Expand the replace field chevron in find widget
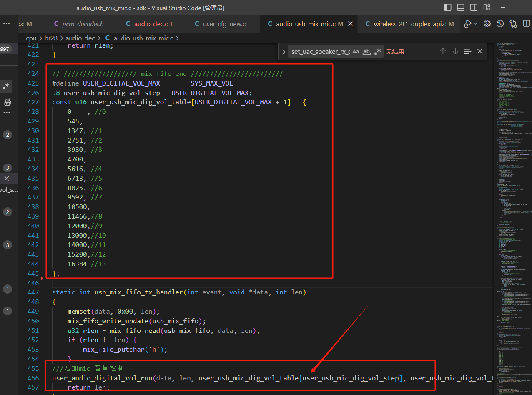Viewport: 532px width, 395px height. click(284, 52)
